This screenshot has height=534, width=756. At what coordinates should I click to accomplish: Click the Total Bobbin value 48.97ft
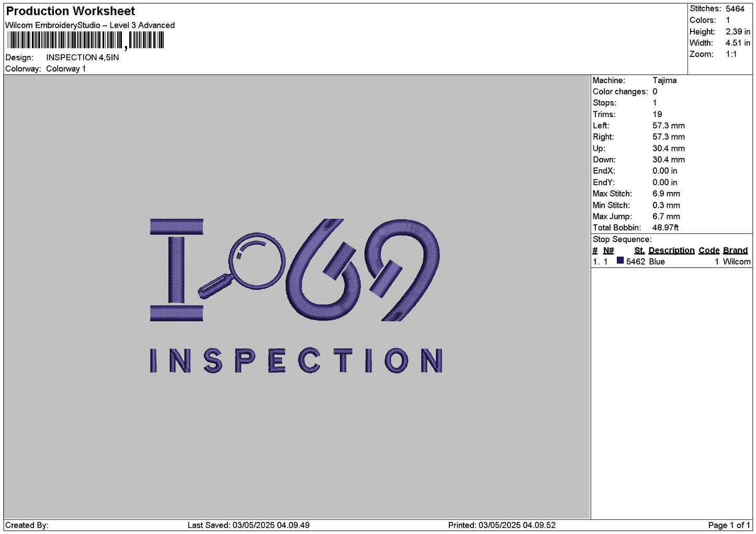click(x=665, y=228)
